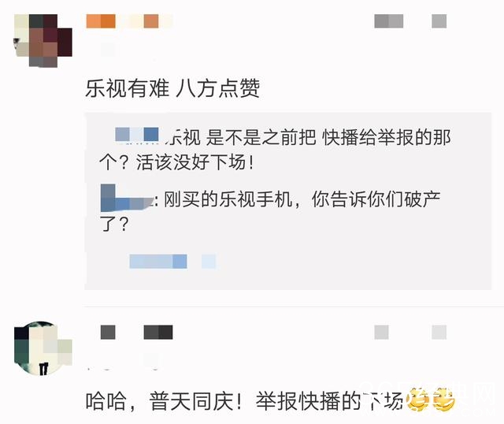Tap the reply 刚买的乐视手机，你告诉你们破产了

271,210
